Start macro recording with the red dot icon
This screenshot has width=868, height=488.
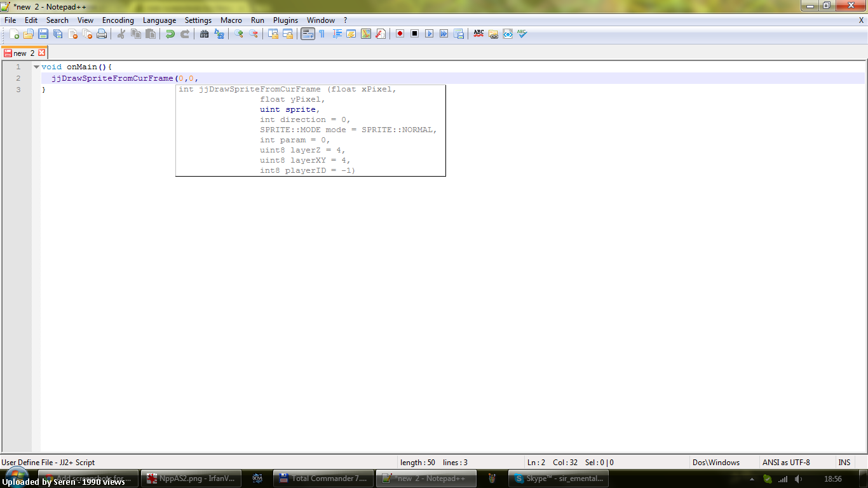click(x=400, y=34)
